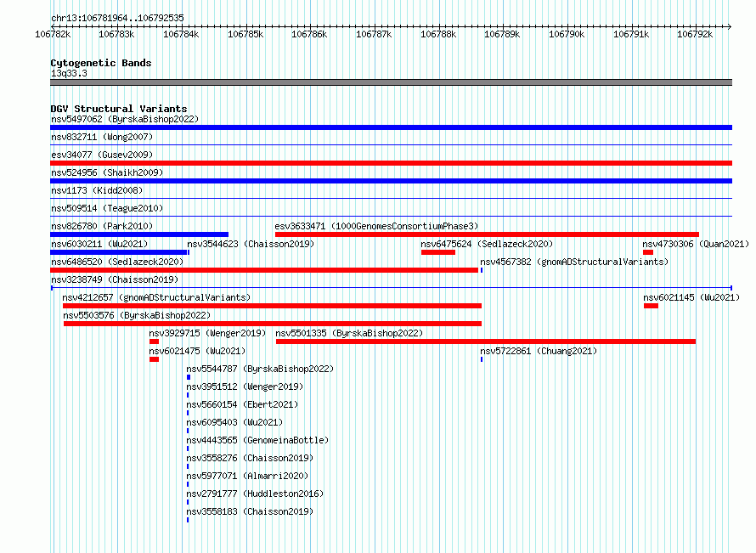
Task: Click nsv5544787 (ByrskaBishop2022) label
Action: (x=261, y=369)
